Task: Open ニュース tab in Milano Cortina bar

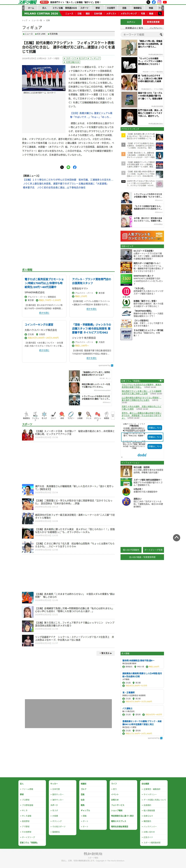Action: [69, 13]
